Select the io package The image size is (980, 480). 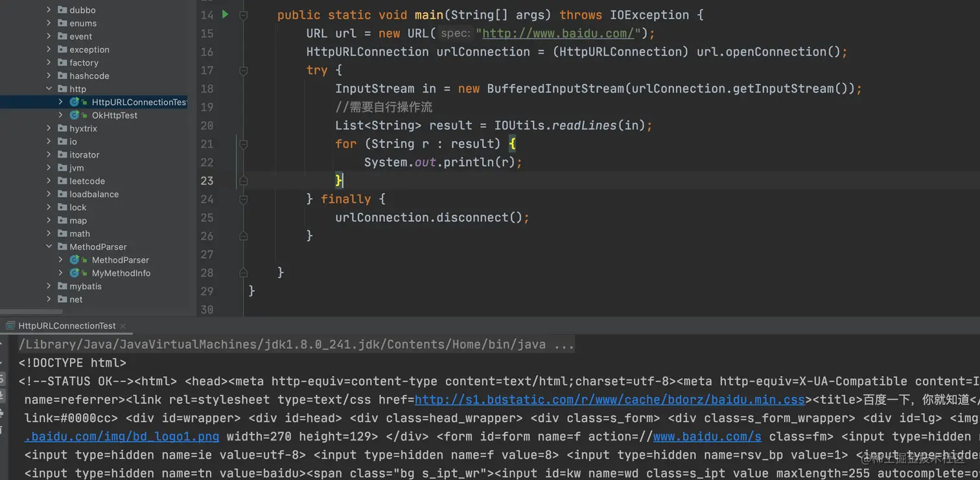tap(73, 141)
